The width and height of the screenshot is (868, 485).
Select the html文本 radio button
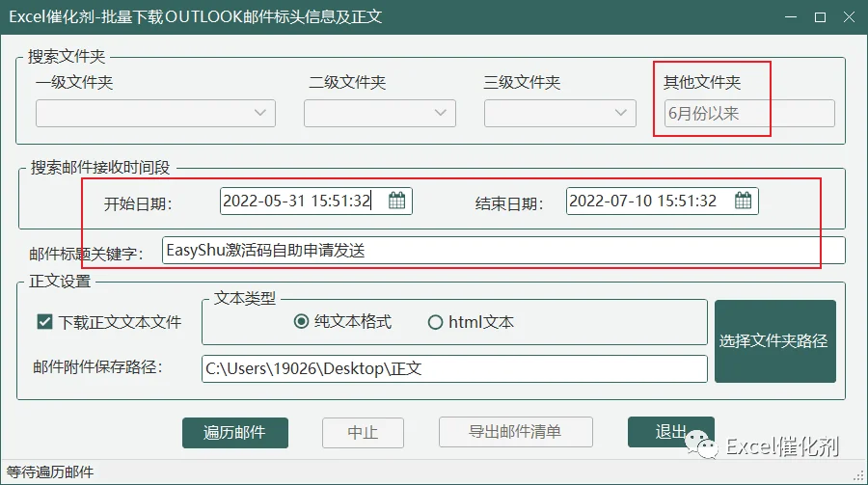(x=435, y=322)
